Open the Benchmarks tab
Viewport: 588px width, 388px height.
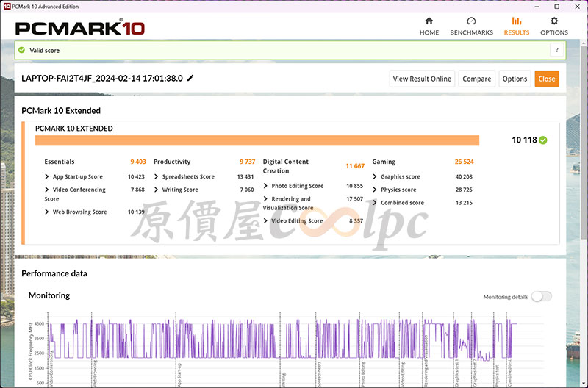tap(471, 26)
